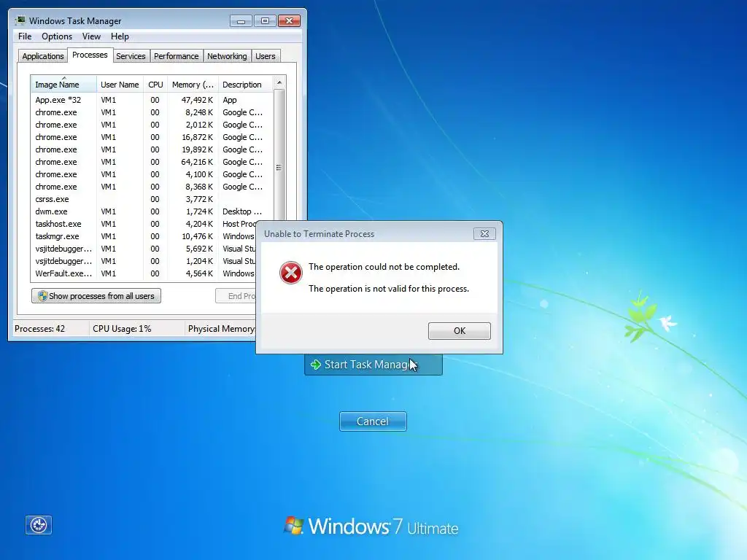
Task: Open the Performance tab
Action: pyautogui.click(x=176, y=56)
